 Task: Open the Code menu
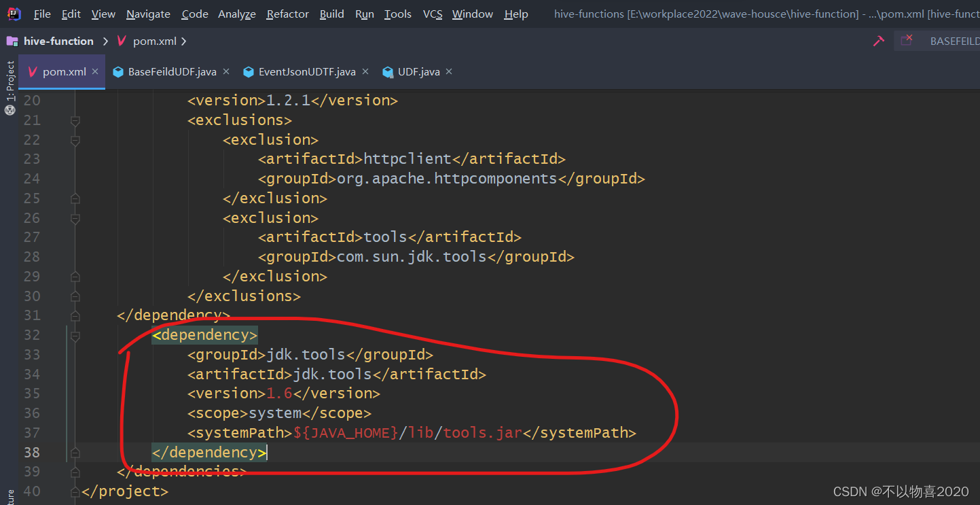(195, 14)
